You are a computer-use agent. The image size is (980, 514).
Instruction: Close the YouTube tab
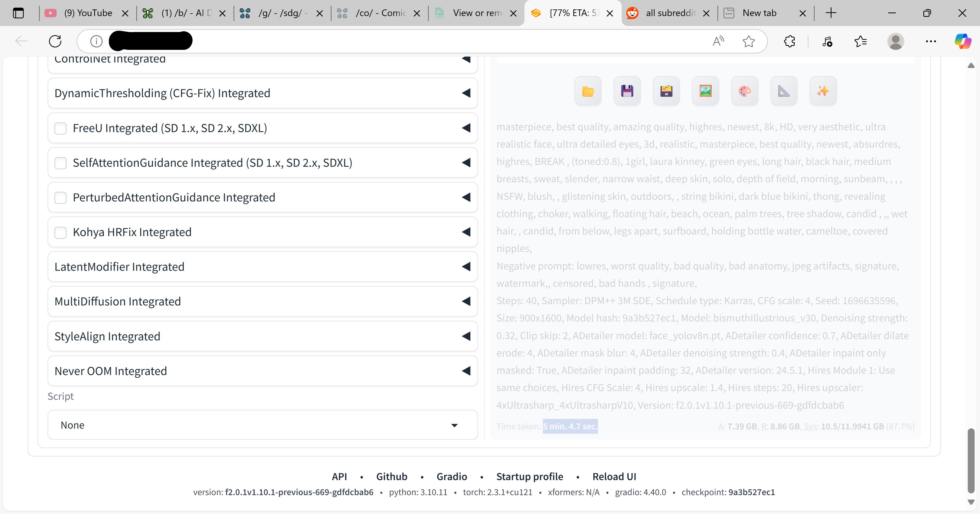[125, 13]
